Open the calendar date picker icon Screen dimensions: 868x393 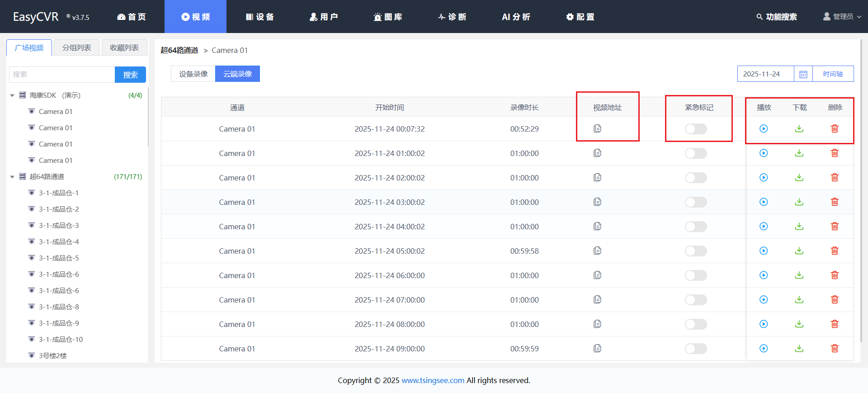803,74
